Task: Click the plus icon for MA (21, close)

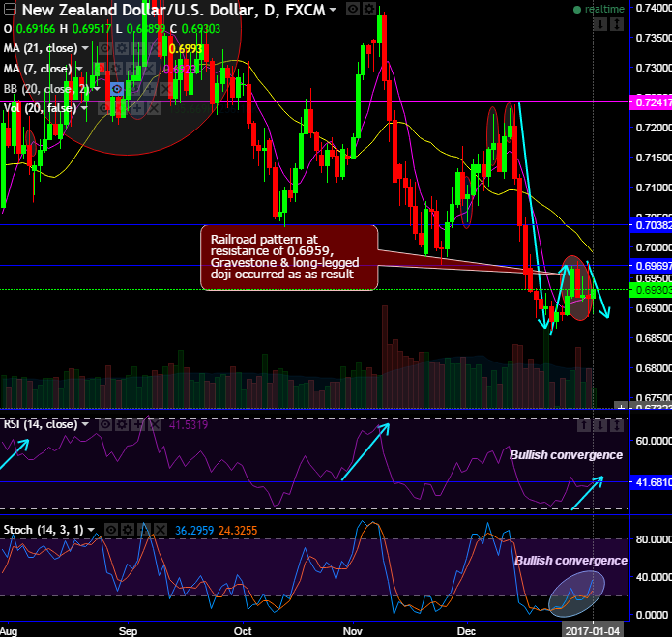Action: click(138, 48)
